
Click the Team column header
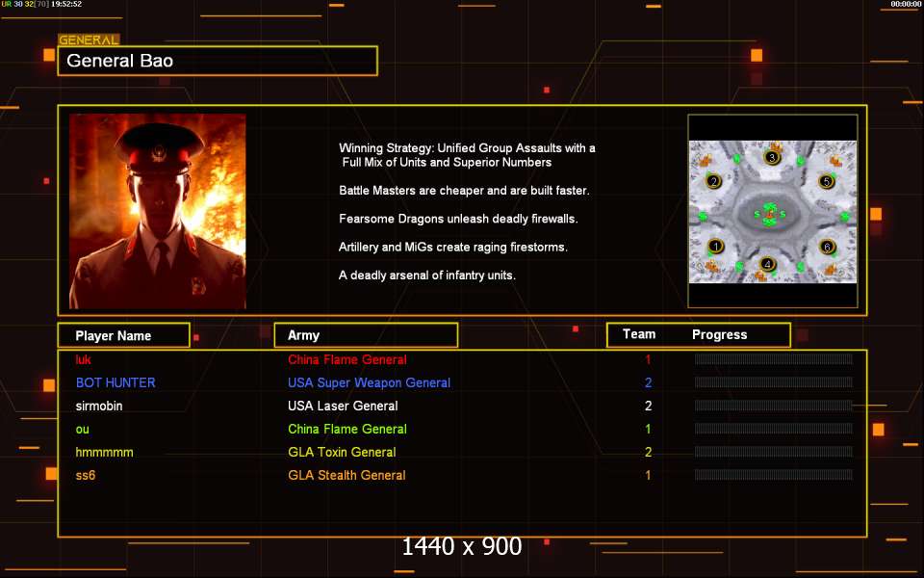tap(639, 334)
